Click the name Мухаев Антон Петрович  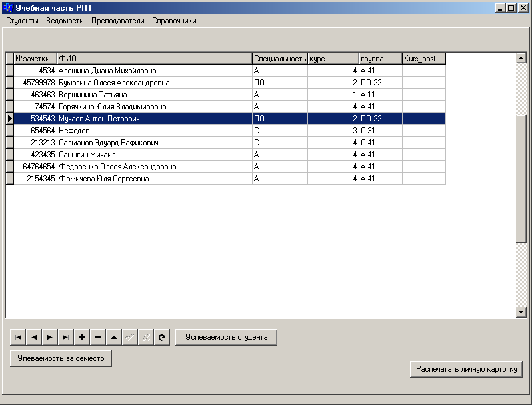99,119
